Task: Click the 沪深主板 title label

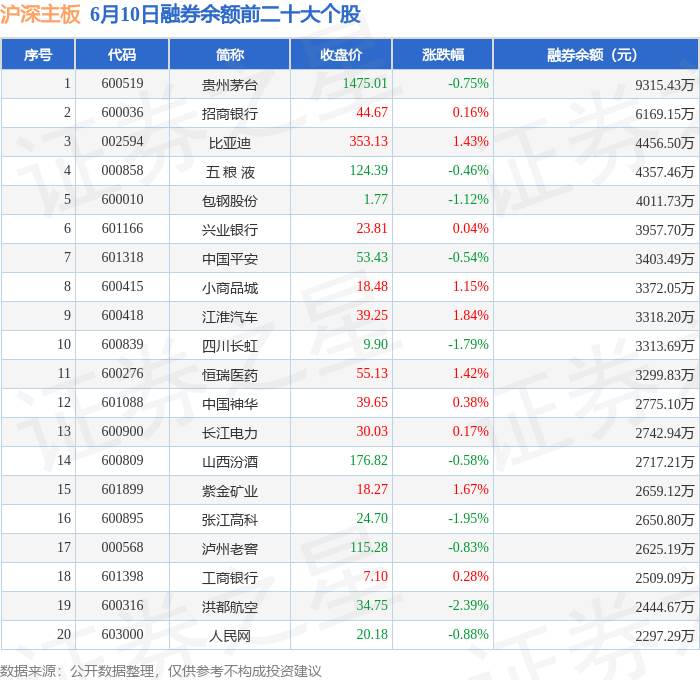Action: pos(40,14)
